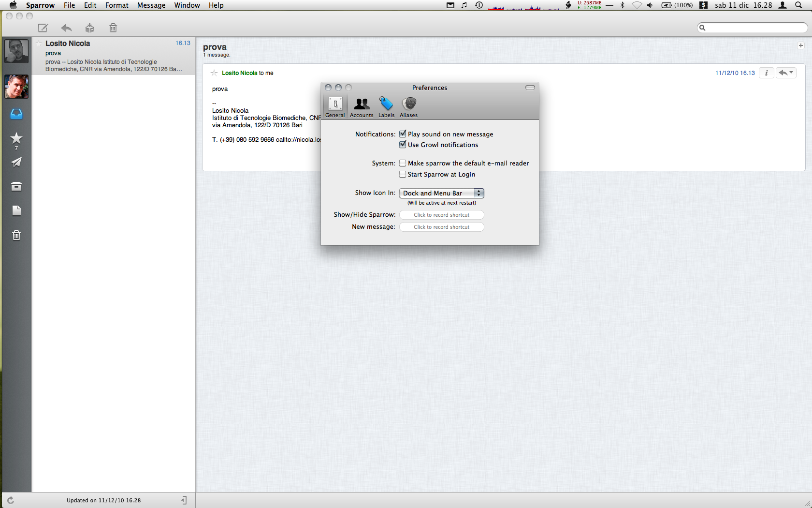The height and width of the screenshot is (508, 812).
Task: Open the Drafts page icon in sidebar
Action: 16,211
